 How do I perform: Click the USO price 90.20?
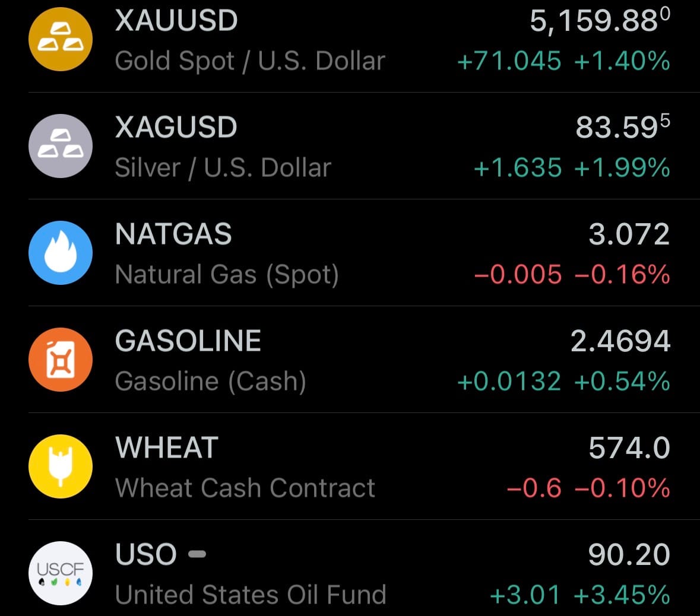(629, 555)
